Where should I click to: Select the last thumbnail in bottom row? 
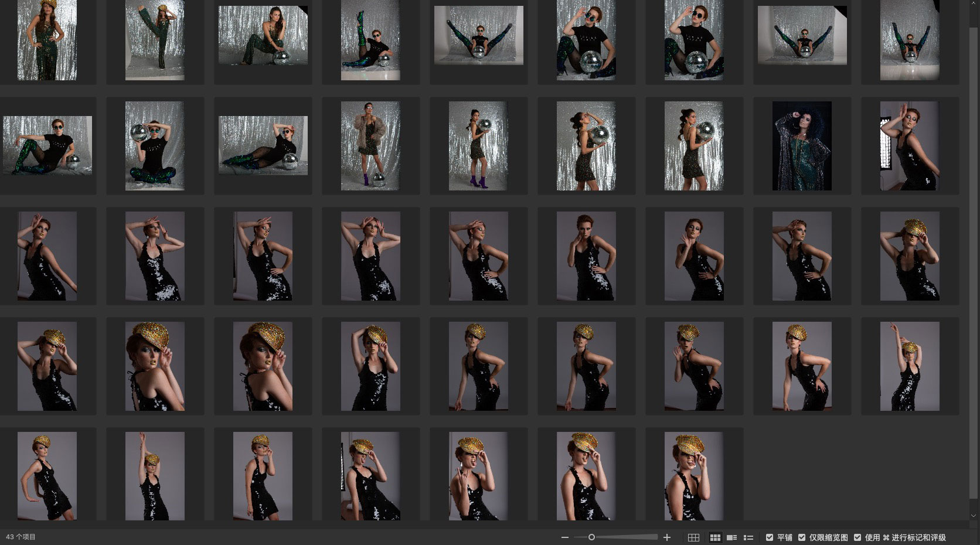coord(694,476)
